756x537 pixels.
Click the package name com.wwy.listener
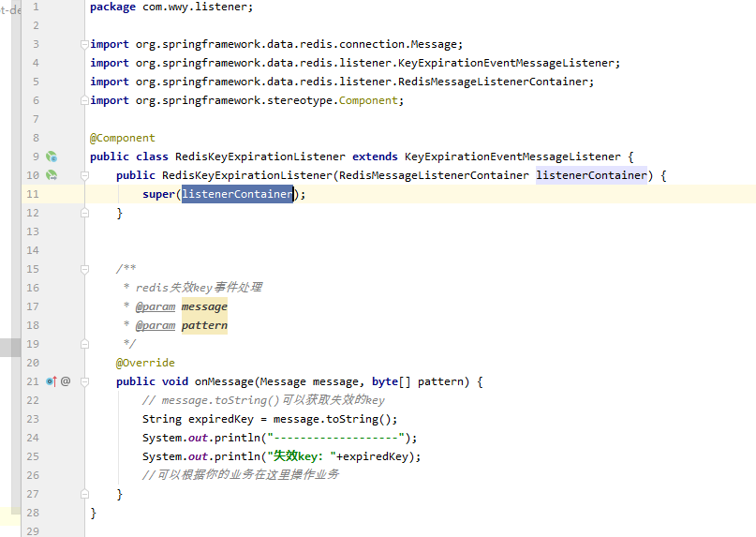pos(195,7)
